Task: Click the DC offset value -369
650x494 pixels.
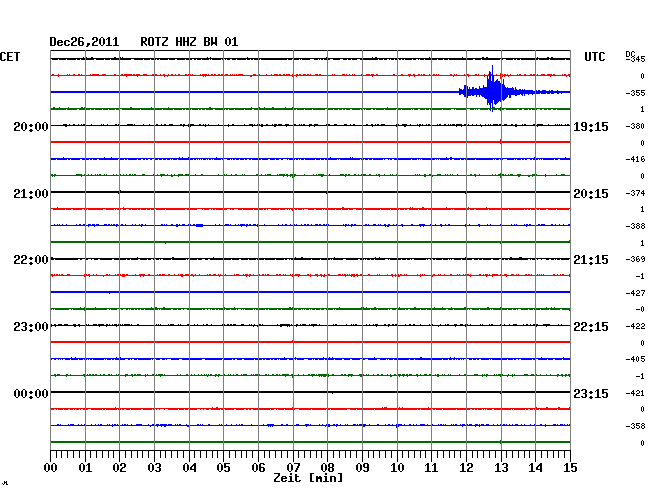Action: (x=635, y=259)
